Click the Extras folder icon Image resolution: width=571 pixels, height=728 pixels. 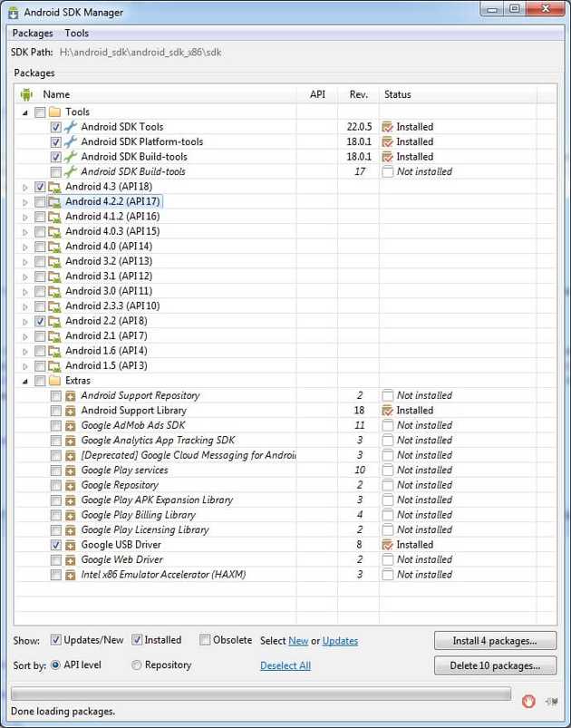54,381
